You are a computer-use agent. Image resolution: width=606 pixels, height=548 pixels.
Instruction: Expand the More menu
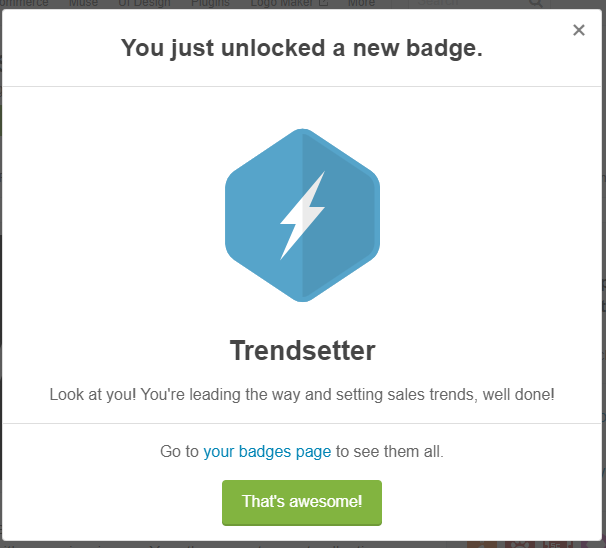(x=361, y=4)
